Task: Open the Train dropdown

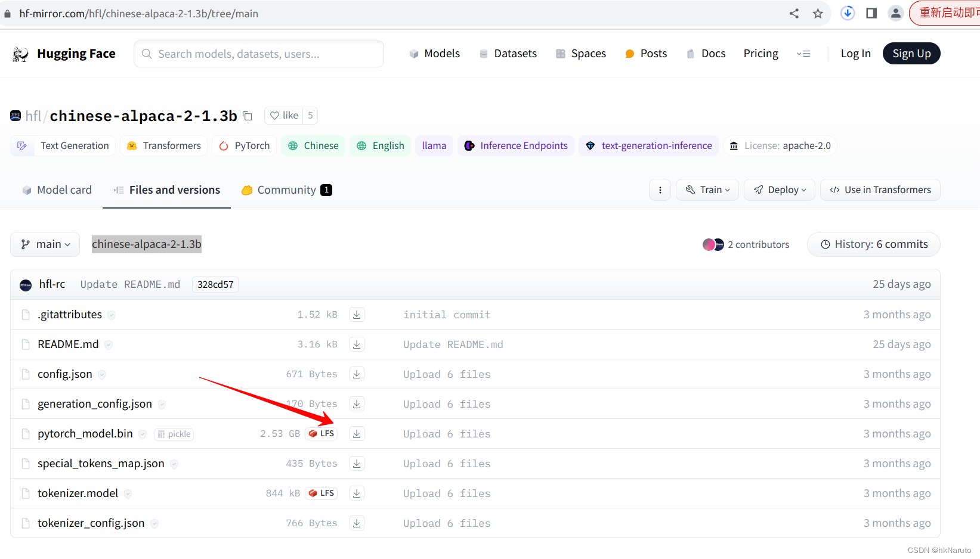Action: point(707,190)
